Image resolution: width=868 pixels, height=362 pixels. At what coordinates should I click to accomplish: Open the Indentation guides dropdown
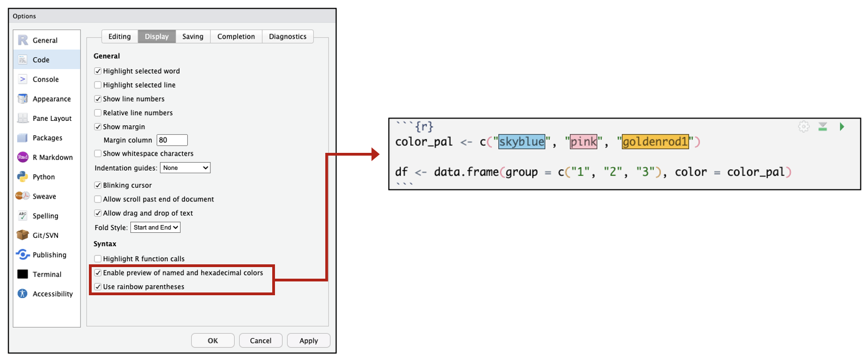click(185, 168)
